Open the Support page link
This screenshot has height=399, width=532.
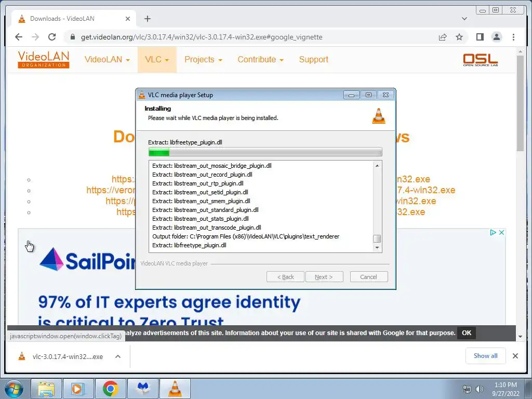(313, 59)
